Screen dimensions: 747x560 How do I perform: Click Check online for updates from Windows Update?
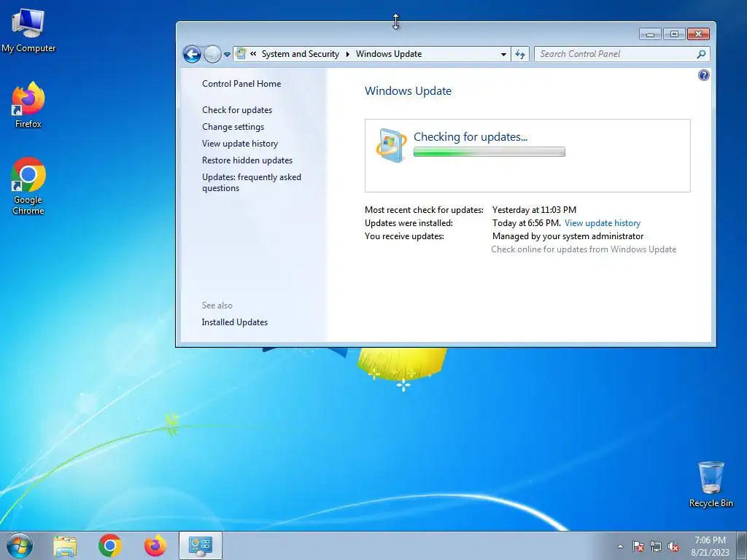coord(584,249)
